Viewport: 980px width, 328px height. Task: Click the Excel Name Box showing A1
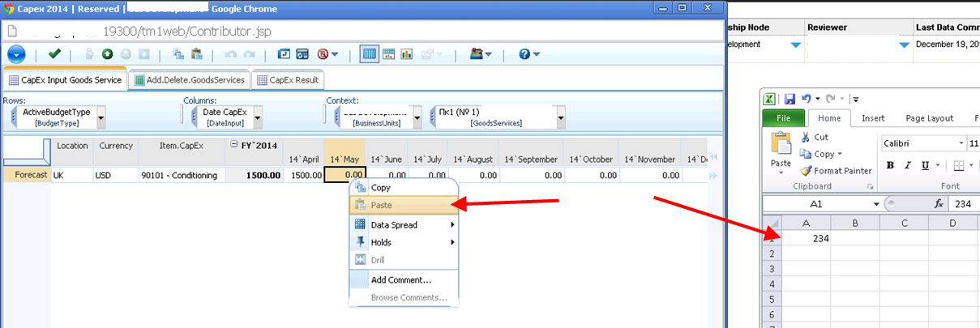coord(816,205)
